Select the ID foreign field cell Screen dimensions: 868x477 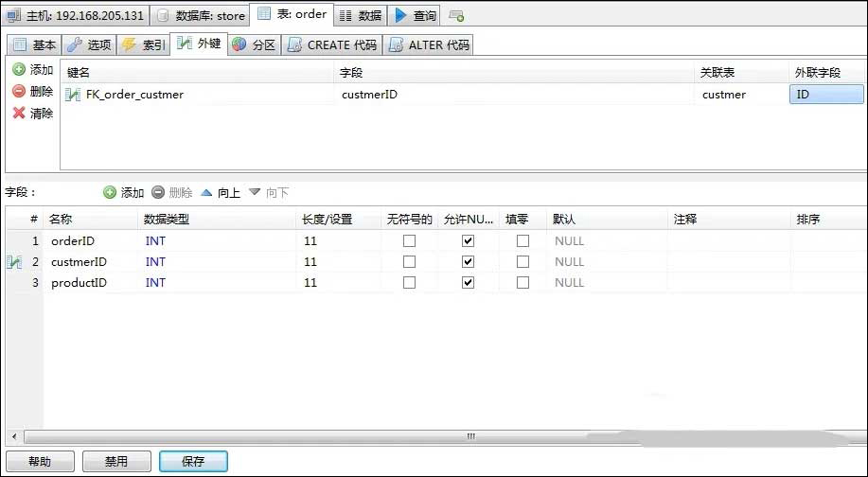pos(826,94)
